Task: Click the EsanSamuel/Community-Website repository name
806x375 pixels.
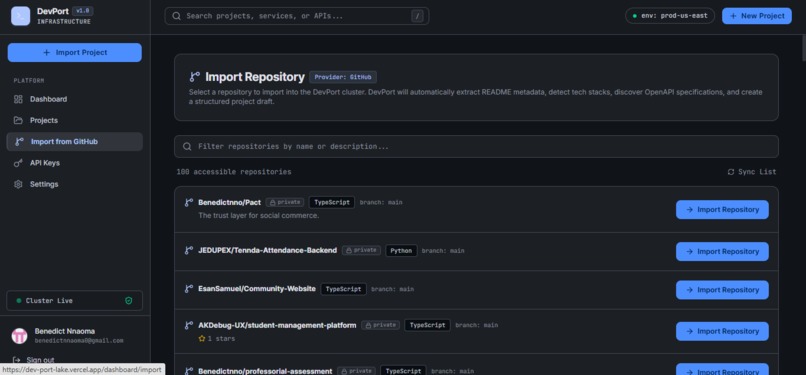Action: (x=257, y=289)
